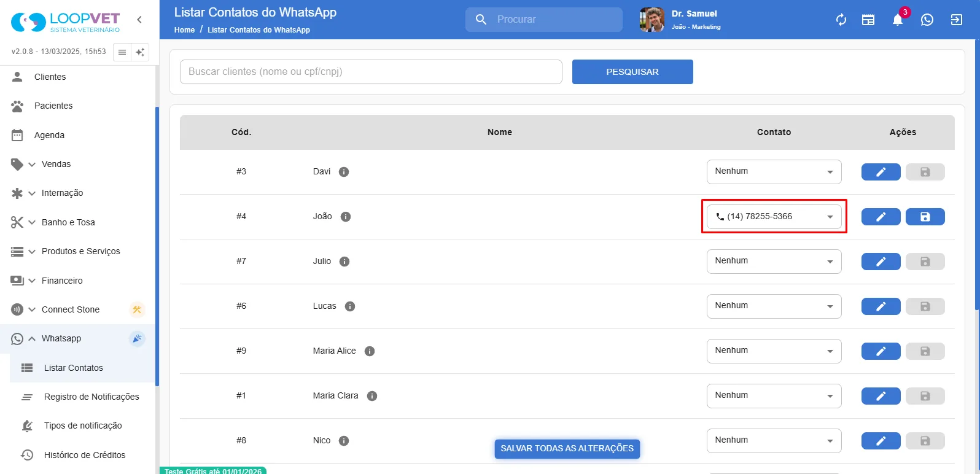Click the edit pencil button for Davi
Image resolution: width=980 pixels, height=474 pixels.
pyautogui.click(x=881, y=172)
